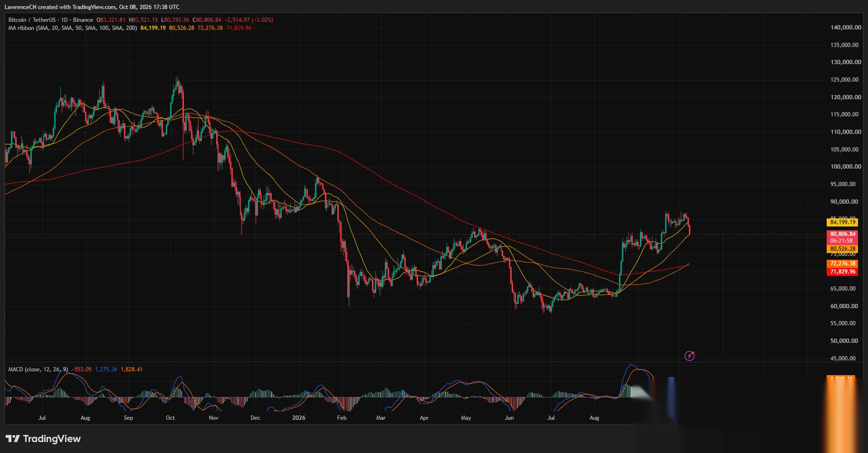Viewport: 868px width, 453px height.
Task: Click the Mar label on the time axis
Action: [x=381, y=418]
